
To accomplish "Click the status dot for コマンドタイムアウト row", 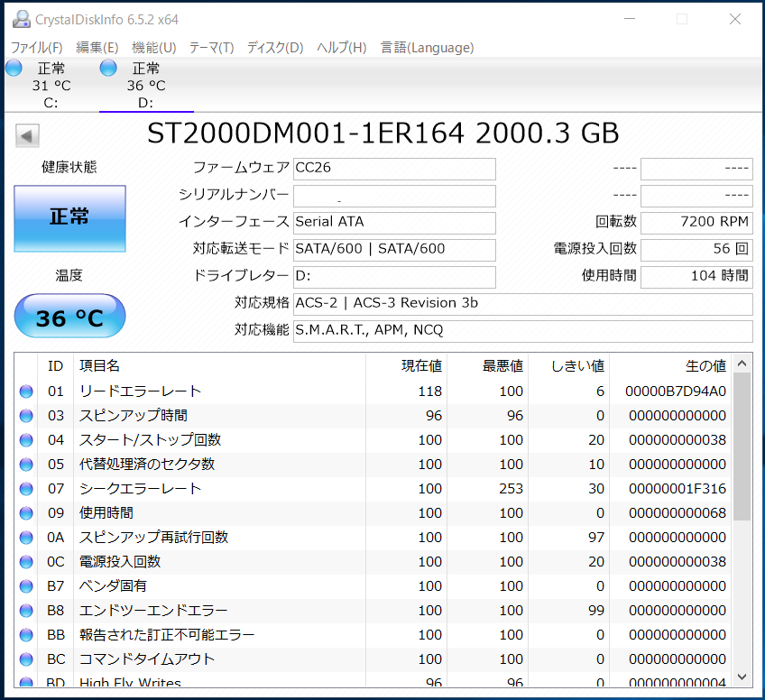I will coord(26,659).
